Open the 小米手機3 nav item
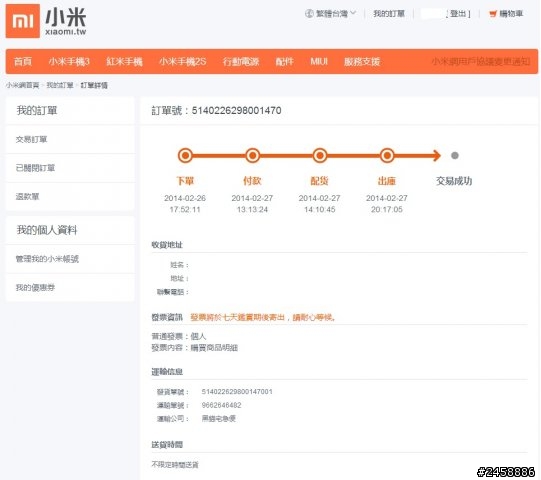The image size is (541, 480). point(69,62)
